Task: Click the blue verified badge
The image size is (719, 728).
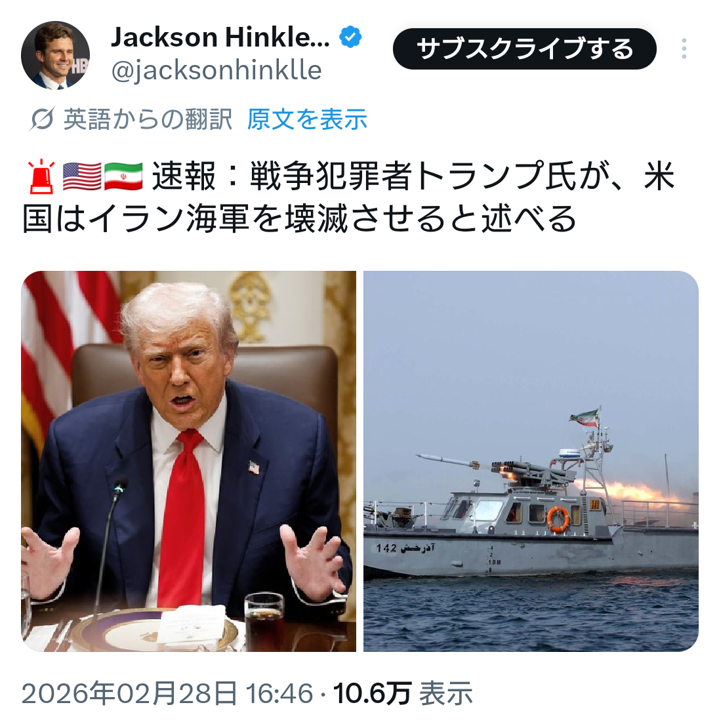Action: coord(351,37)
